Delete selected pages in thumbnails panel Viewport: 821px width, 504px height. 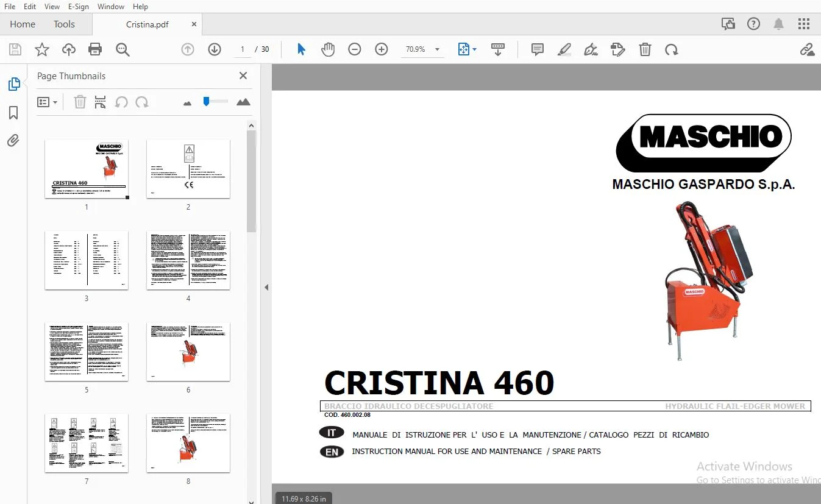[x=80, y=102]
